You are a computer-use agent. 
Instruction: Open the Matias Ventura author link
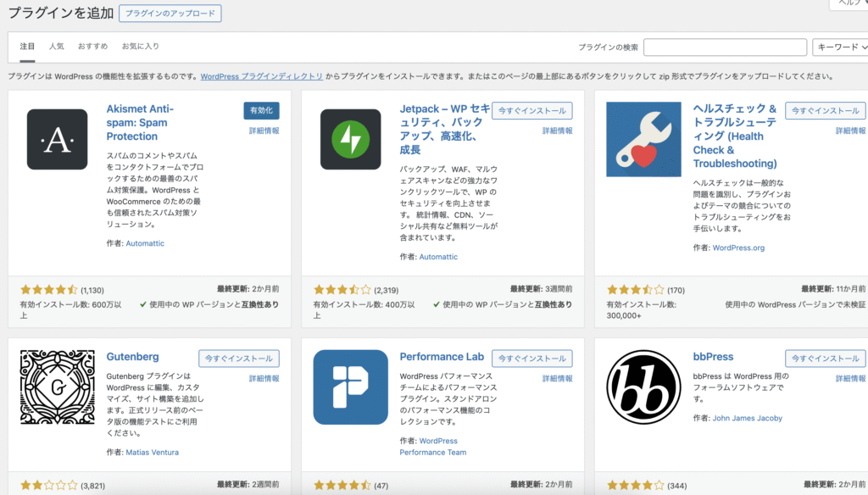[153, 453]
